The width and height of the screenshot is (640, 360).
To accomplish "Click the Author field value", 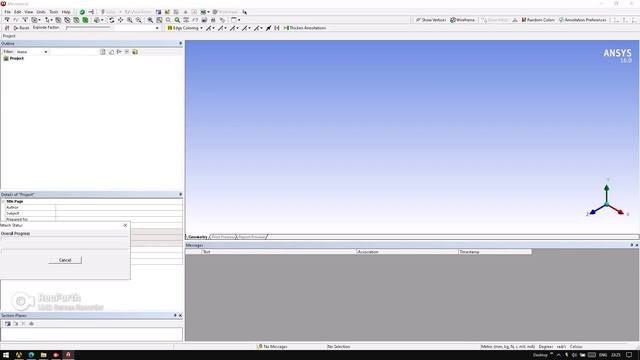I will (x=119, y=207).
